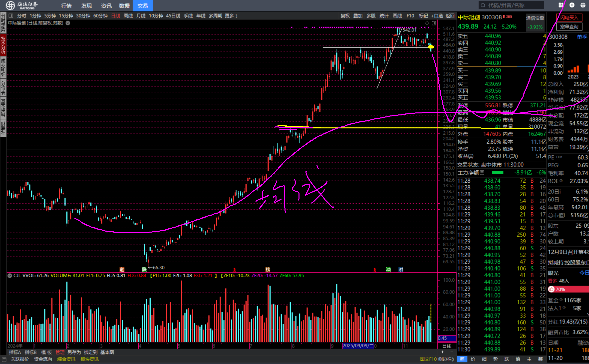Switch to the 周线 weekly chart tab
Viewport: 589px width, 364px height.
pyautogui.click(x=128, y=16)
